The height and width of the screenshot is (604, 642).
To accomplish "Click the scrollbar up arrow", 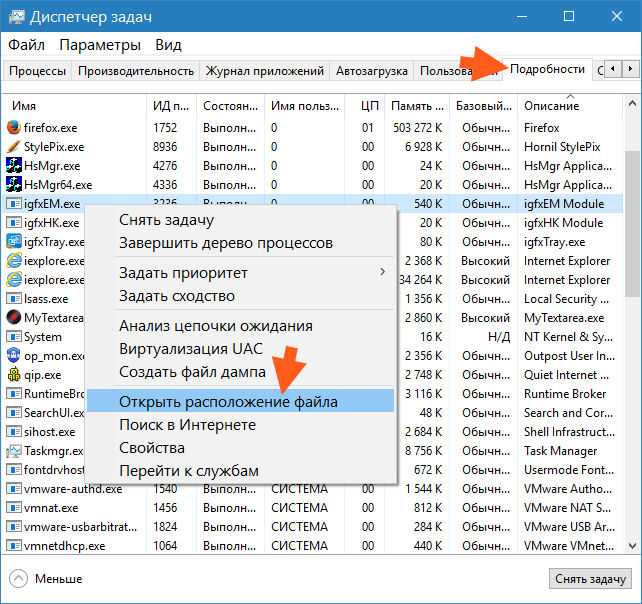I will point(632,104).
